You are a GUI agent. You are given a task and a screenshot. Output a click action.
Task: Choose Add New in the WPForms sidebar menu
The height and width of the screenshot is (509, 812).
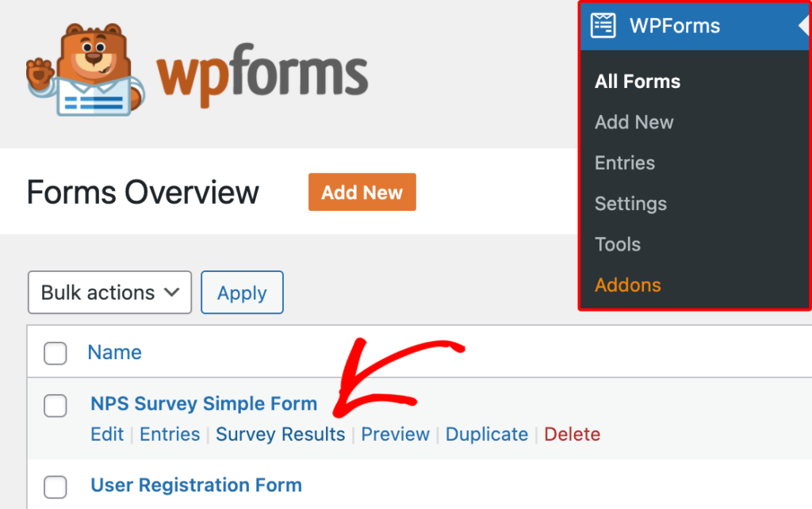[x=634, y=122]
